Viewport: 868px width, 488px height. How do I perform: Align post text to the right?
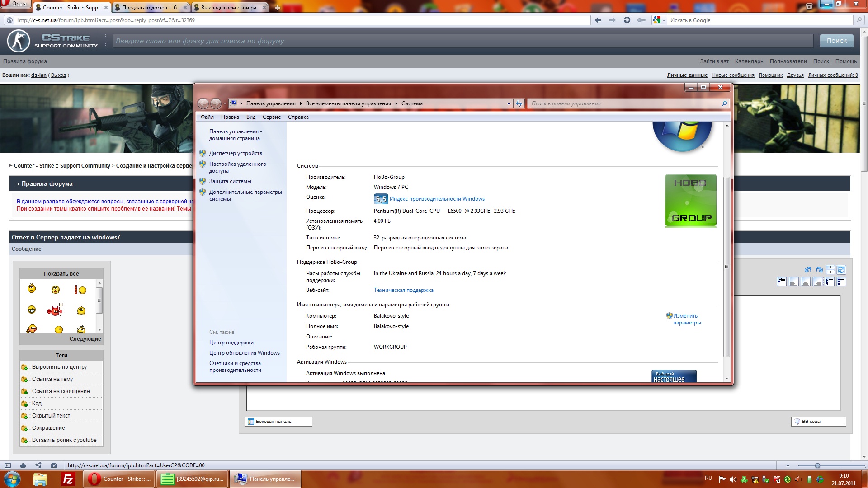click(x=817, y=282)
